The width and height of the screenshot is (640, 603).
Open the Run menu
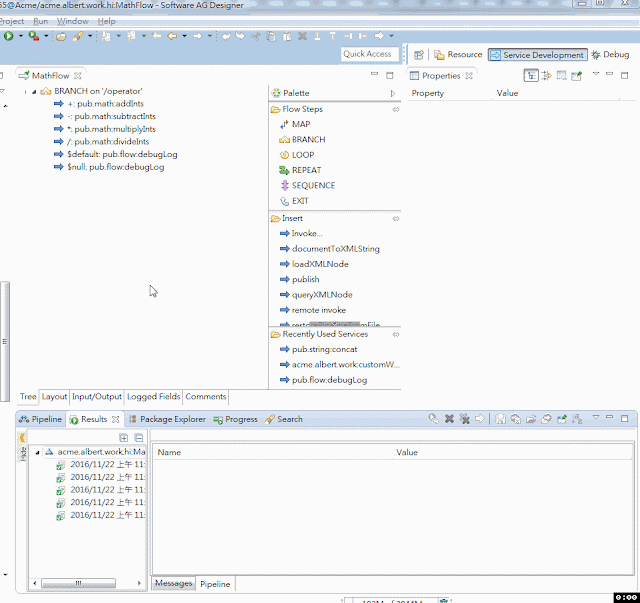40,21
